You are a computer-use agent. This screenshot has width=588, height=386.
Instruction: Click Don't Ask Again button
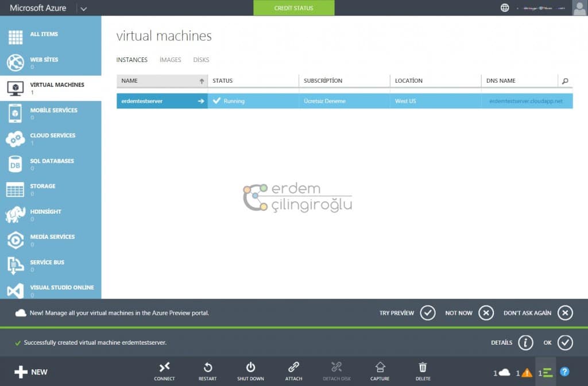click(x=565, y=313)
